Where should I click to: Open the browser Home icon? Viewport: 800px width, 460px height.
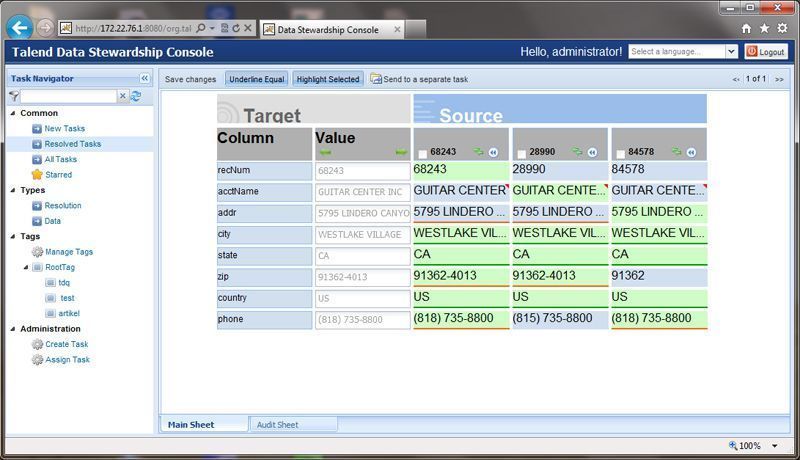tap(746, 29)
